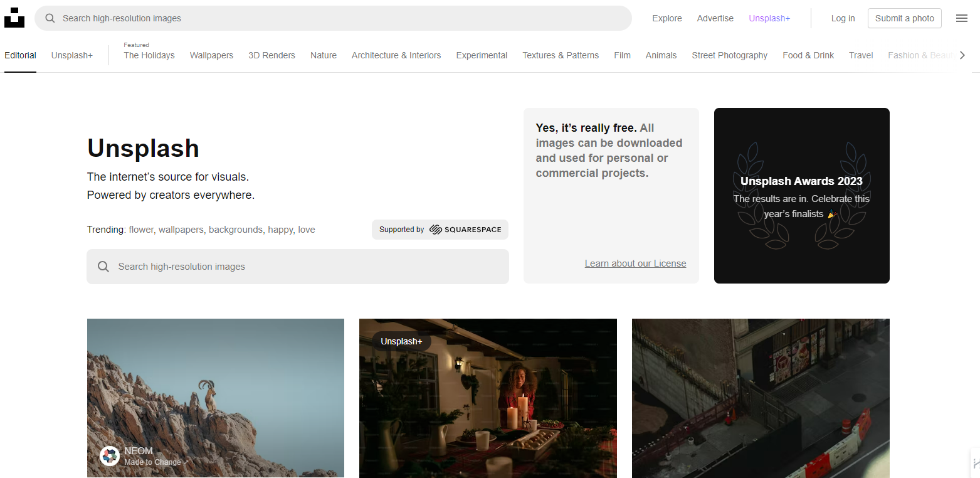This screenshot has height=478, width=980.
Task: Click Log in
Action: (x=843, y=18)
